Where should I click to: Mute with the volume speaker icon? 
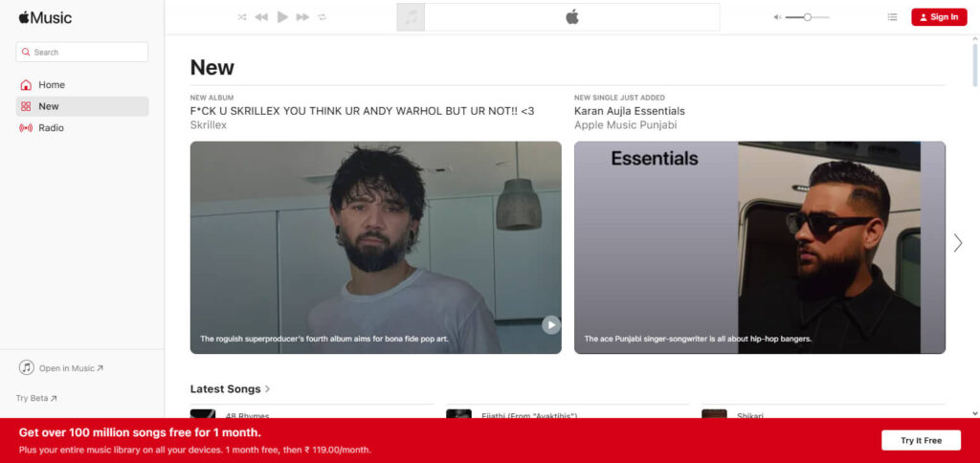[777, 17]
